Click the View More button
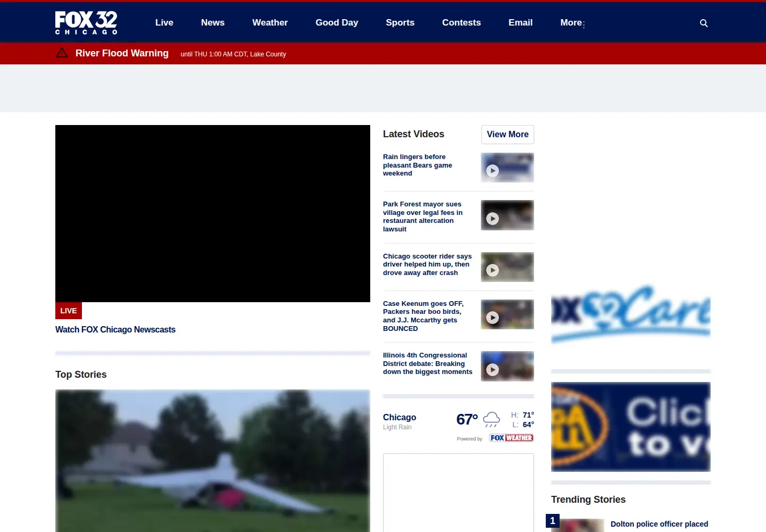Viewport: 766px width, 532px height. pyautogui.click(x=507, y=134)
